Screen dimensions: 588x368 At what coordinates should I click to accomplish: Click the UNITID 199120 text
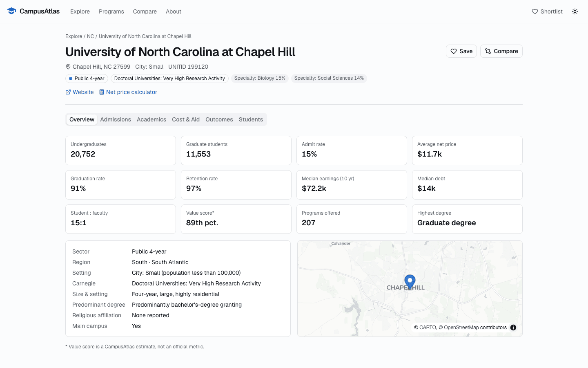pyautogui.click(x=188, y=67)
